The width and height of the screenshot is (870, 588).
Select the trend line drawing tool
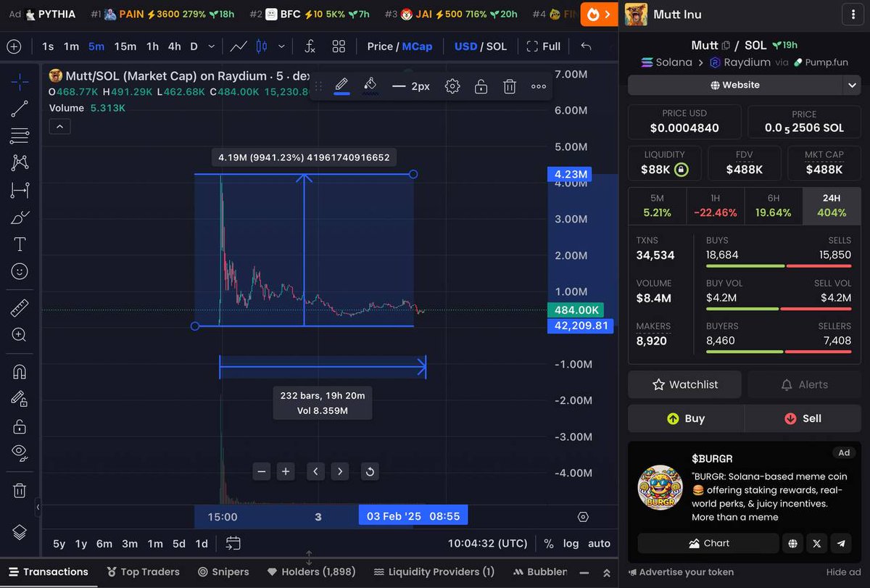click(x=20, y=109)
